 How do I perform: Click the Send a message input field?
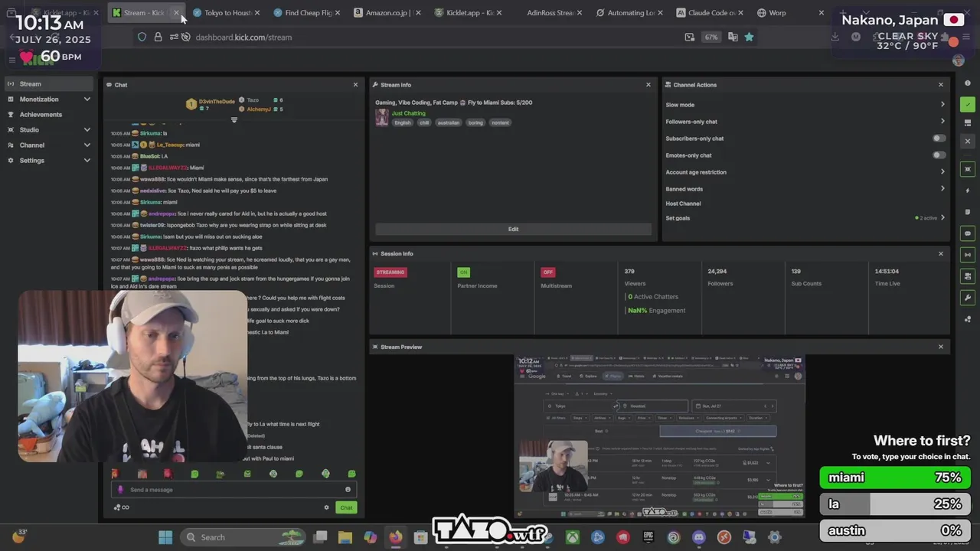(234, 490)
